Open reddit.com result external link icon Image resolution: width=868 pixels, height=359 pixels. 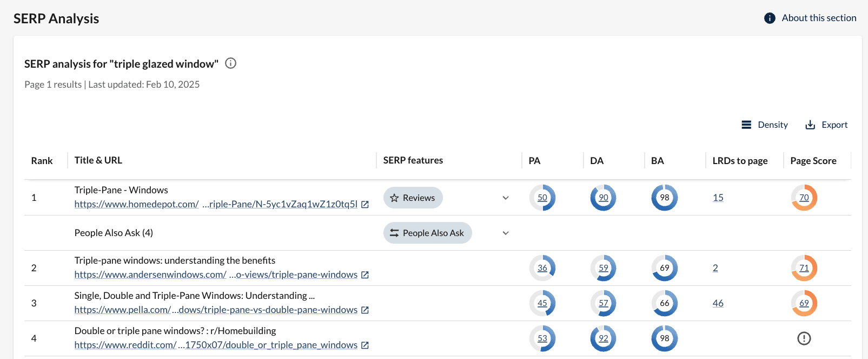(x=365, y=345)
